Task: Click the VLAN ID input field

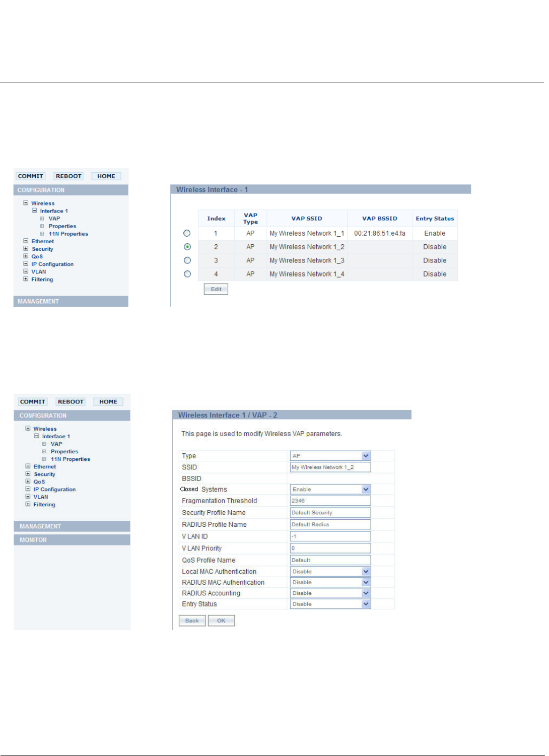Action: [330, 536]
